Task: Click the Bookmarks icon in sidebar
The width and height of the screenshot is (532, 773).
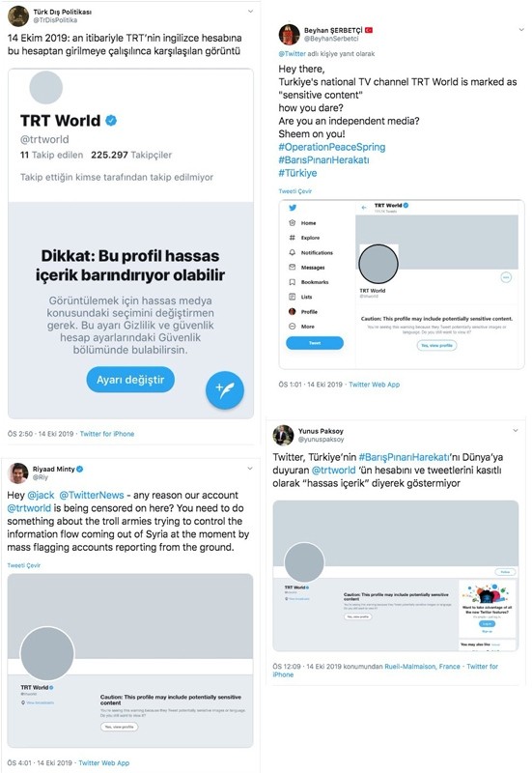Action: pyautogui.click(x=293, y=282)
